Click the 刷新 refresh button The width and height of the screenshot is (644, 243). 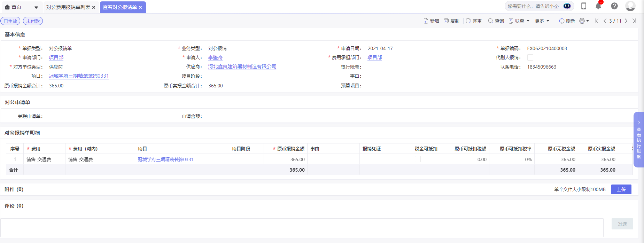567,21
